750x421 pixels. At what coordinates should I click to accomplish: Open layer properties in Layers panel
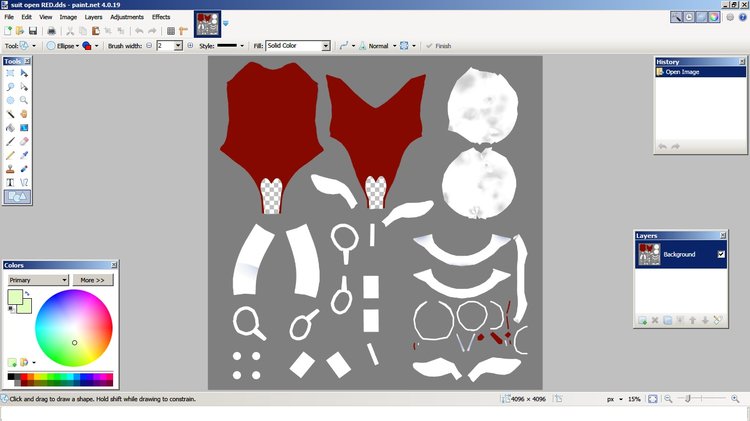point(717,321)
